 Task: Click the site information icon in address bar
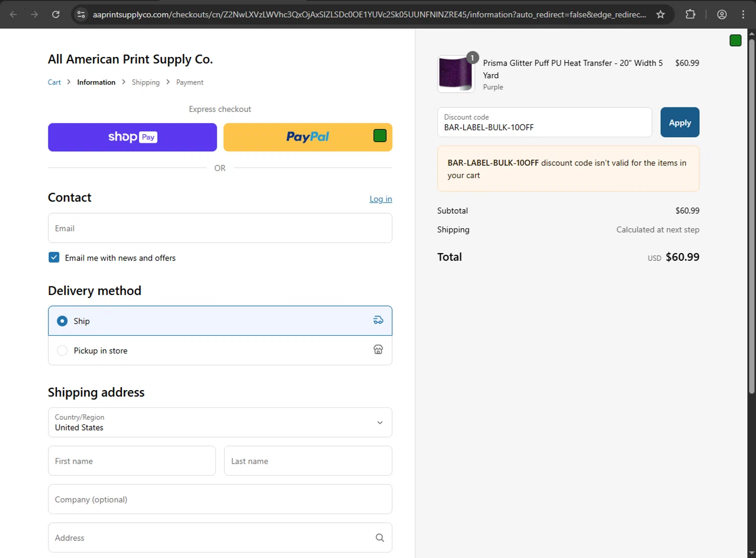(x=81, y=15)
